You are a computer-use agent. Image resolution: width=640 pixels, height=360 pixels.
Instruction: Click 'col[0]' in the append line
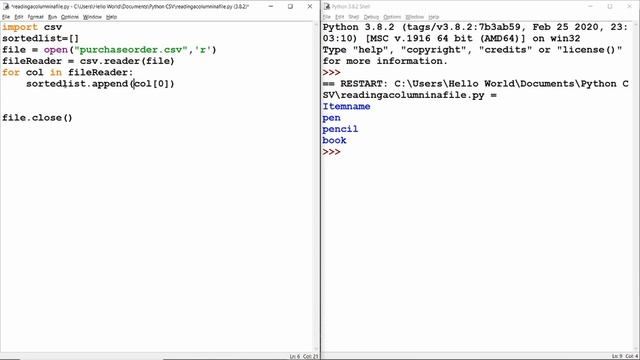tap(151, 84)
